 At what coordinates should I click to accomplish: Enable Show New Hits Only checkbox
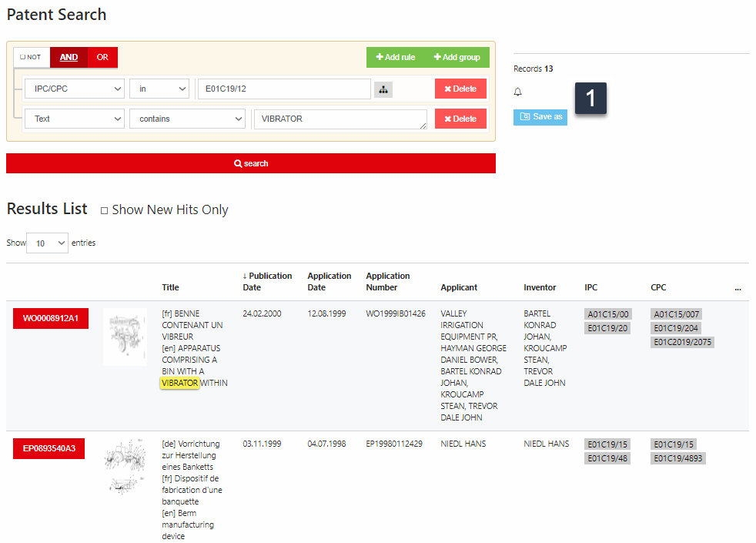tap(105, 210)
